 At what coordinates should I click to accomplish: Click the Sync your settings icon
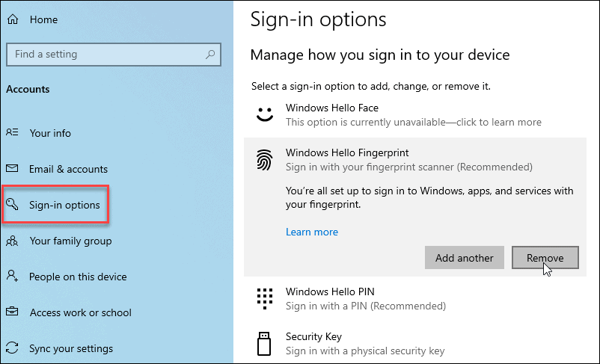pyautogui.click(x=12, y=348)
